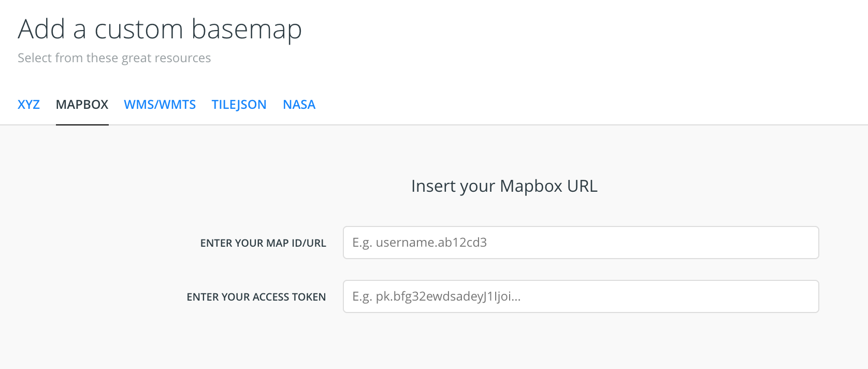Viewport: 868px width, 369px height.
Task: Click 'Select from these great resources' subtitle
Action: coord(114,58)
